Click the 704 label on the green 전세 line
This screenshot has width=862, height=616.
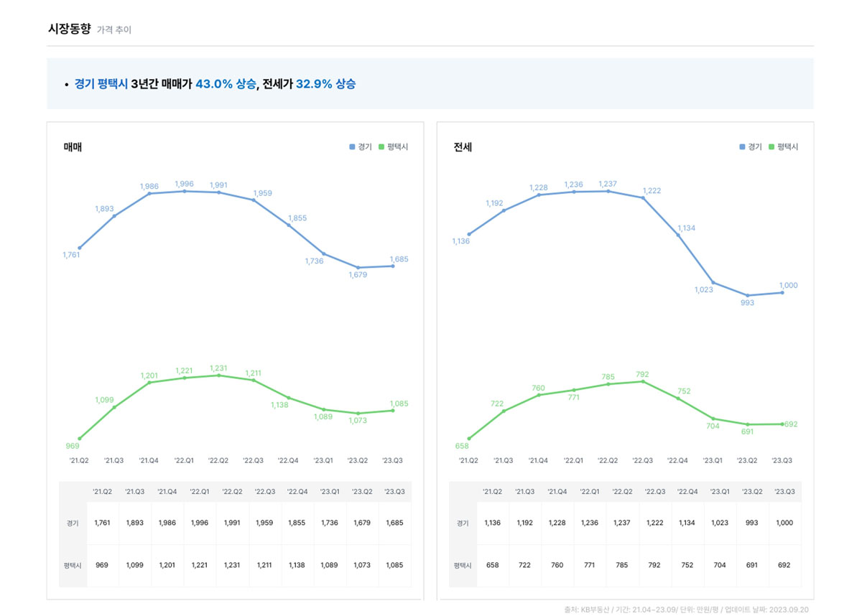pos(713,425)
